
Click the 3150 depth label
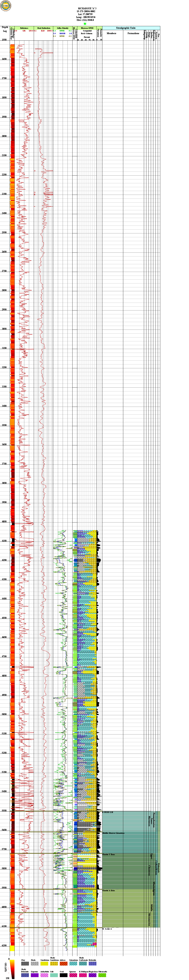pyautogui.click(x=4, y=348)
